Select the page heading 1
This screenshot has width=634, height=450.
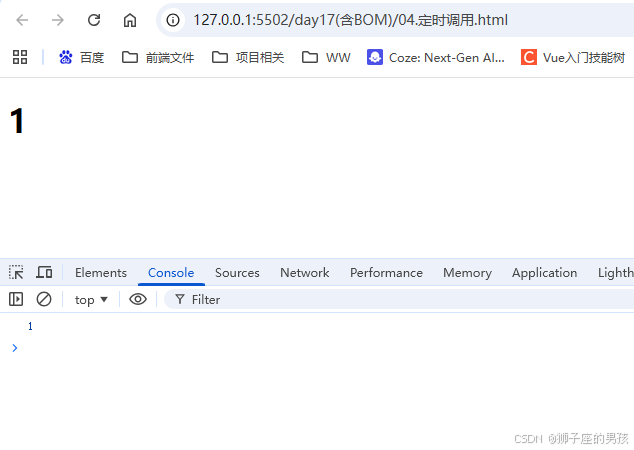click(x=17, y=120)
